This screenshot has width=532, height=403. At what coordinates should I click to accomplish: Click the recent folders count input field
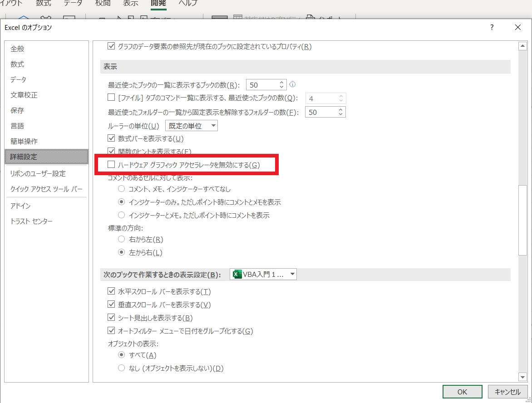320,112
